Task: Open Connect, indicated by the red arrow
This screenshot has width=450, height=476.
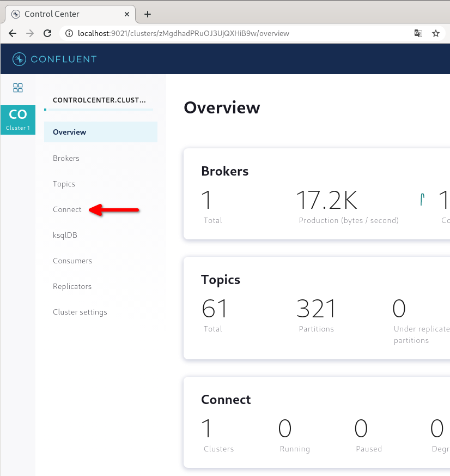Action: (x=67, y=209)
